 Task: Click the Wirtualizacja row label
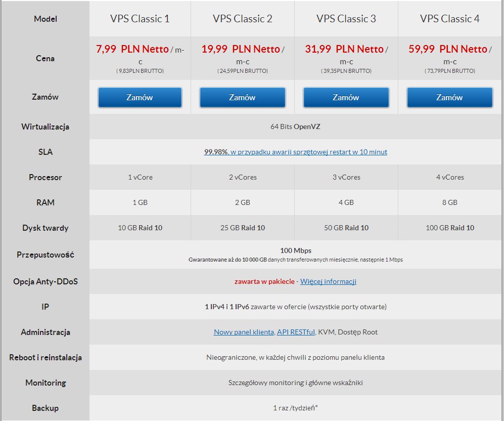point(45,127)
